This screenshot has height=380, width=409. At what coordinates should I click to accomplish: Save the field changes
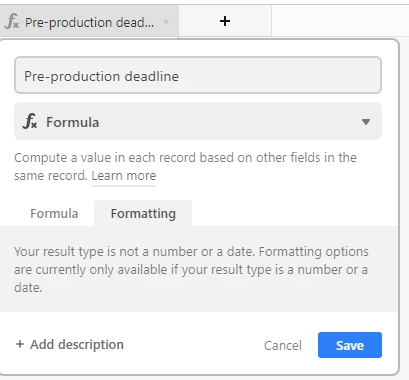(350, 345)
